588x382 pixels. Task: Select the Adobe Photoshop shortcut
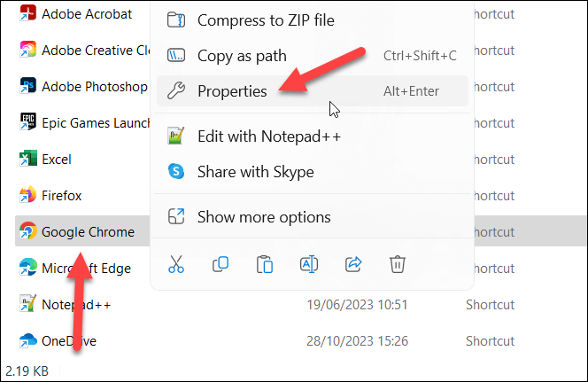(x=94, y=86)
